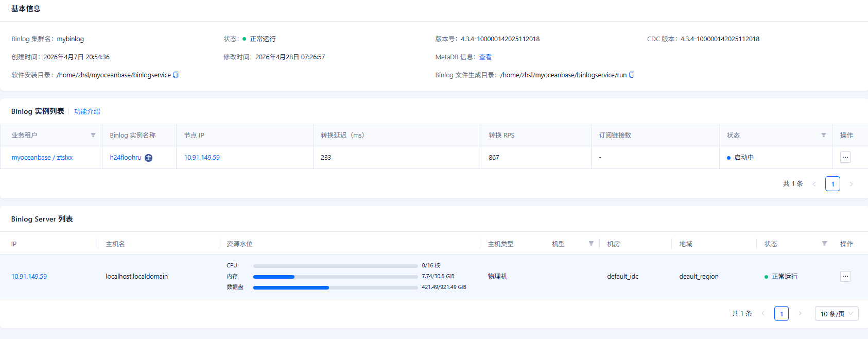The image size is (868, 339).
Task: Go to next page in Binlog Server list
Action: coord(800,314)
